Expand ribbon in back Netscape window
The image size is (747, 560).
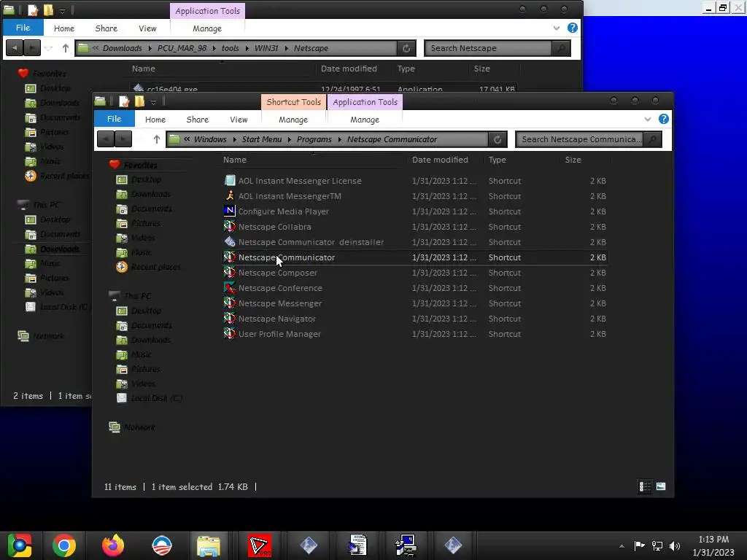(x=557, y=28)
